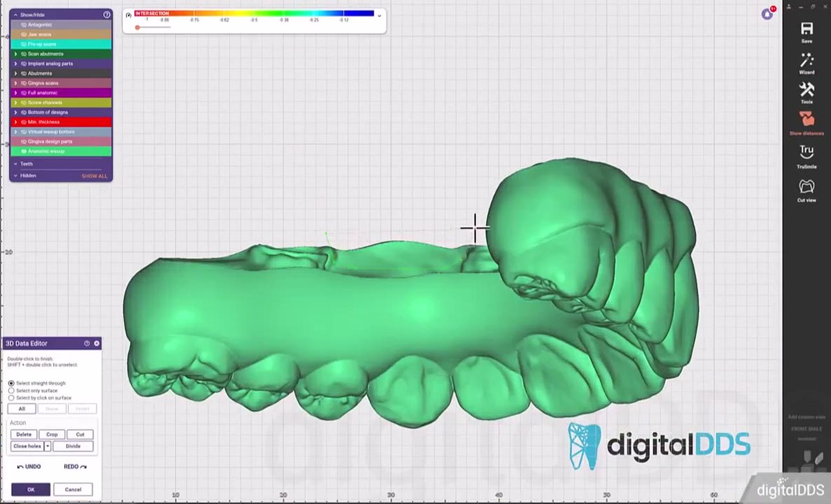Click the Intersection threshold slider handle
This screenshot has height=504, width=831.
click(x=137, y=27)
